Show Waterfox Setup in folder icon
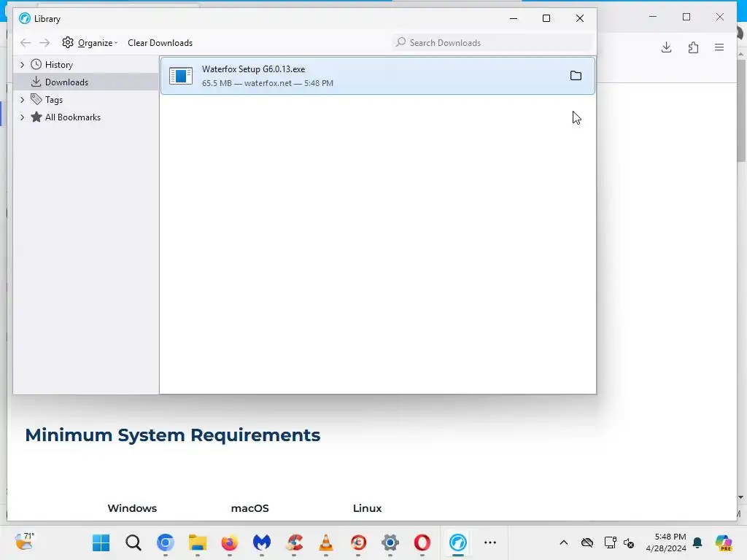The height and width of the screenshot is (560, 747). (x=576, y=76)
